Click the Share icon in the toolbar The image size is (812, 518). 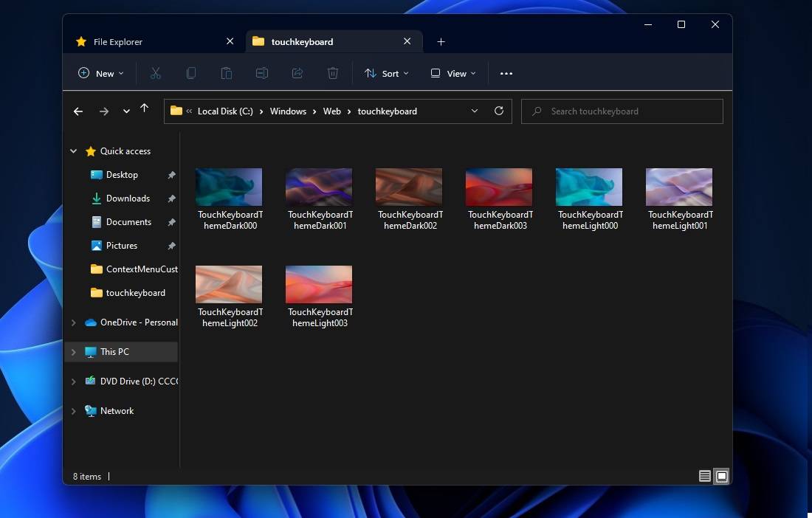297,73
